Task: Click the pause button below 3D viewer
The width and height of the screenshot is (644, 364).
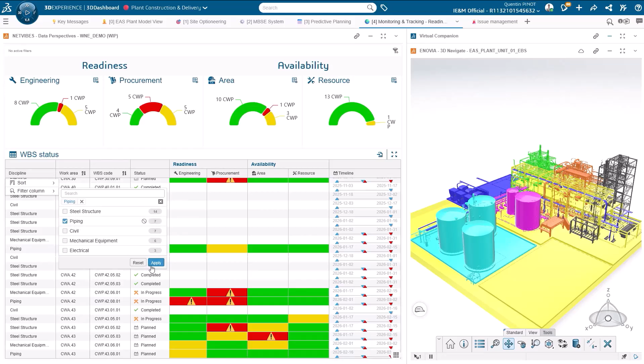Action: pos(431,357)
